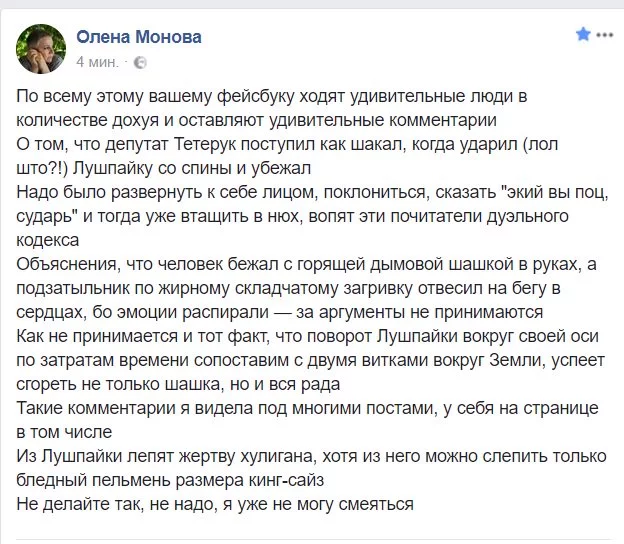Screen dimensions: 624x544
Task: Click the blue star favorite icon
Action: coord(583,34)
